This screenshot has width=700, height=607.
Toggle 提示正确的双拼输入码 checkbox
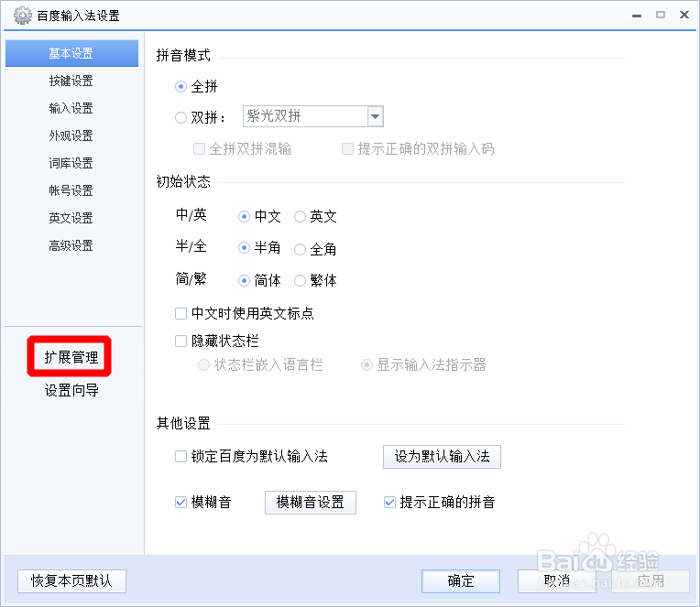click(347, 148)
